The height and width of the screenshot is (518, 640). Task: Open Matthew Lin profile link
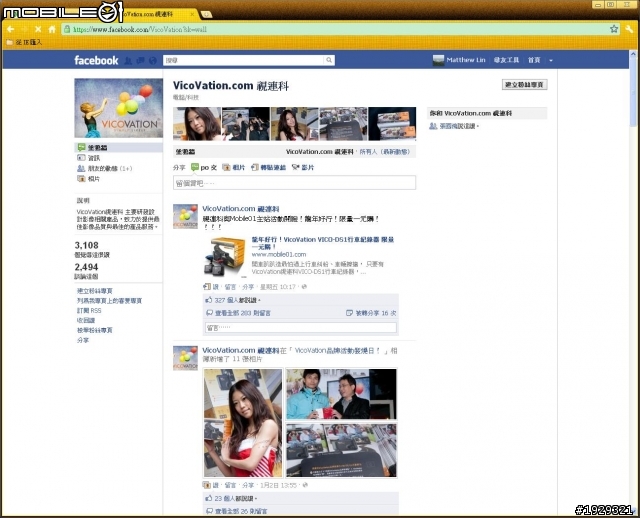pyautogui.click(x=459, y=60)
